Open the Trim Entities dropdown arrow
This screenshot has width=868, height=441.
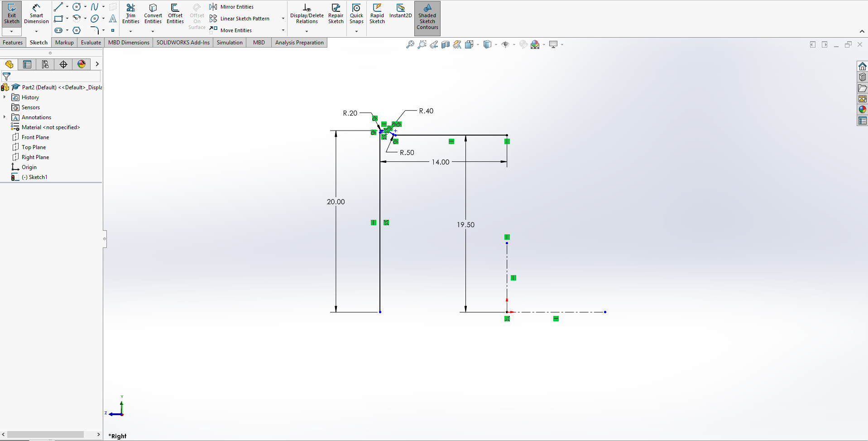click(x=130, y=31)
